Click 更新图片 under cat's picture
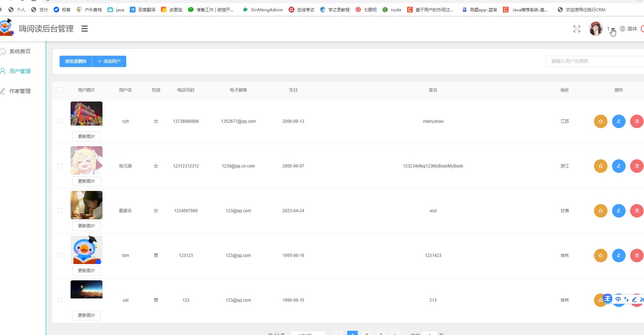Image resolution: width=644 pixels, height=335 pixels. [87, 315]
